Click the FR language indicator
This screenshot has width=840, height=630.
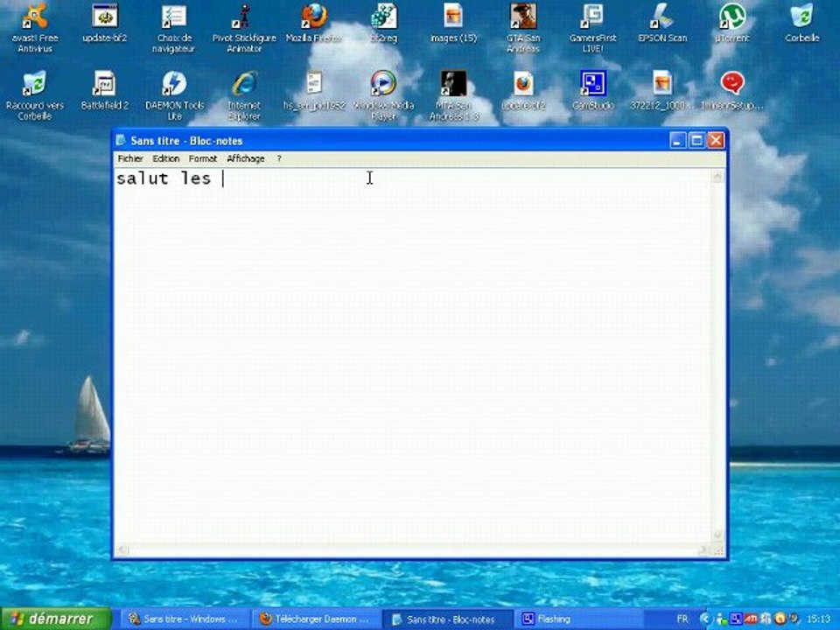coord(682,619)
